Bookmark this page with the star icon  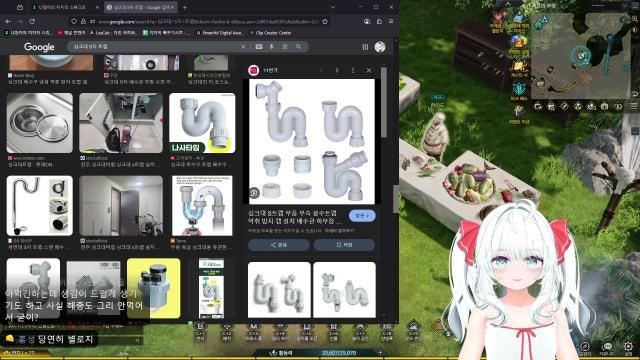(325, 21)
